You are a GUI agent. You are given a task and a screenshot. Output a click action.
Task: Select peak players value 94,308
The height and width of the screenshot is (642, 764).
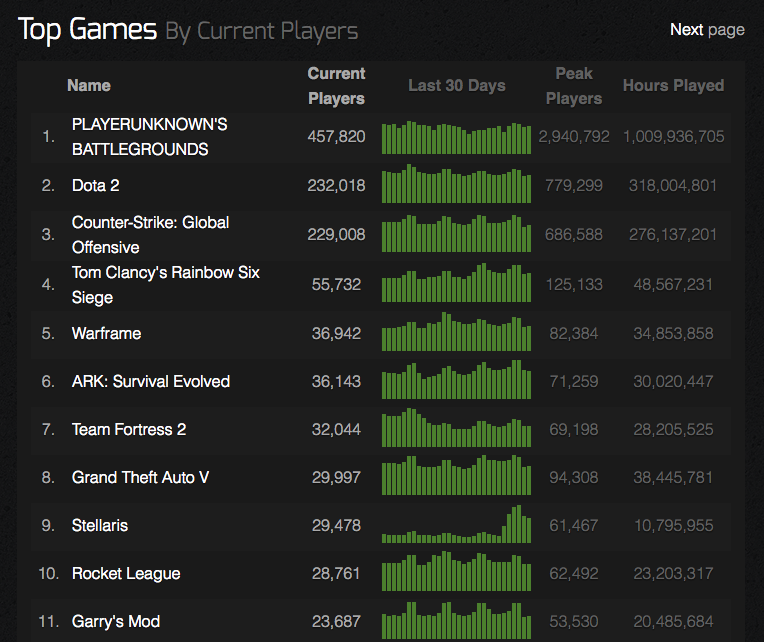[x=574, y=477]
